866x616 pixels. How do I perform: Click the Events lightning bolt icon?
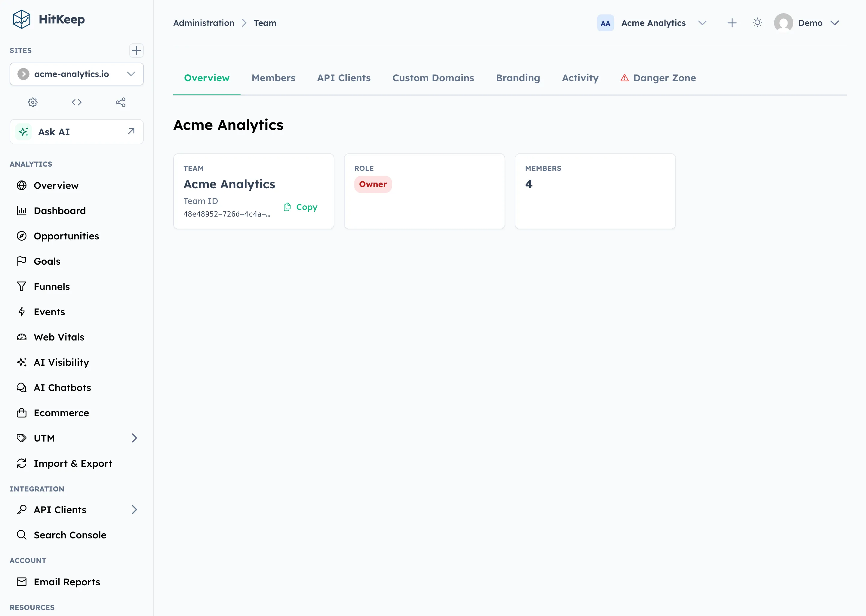point(22,312)
